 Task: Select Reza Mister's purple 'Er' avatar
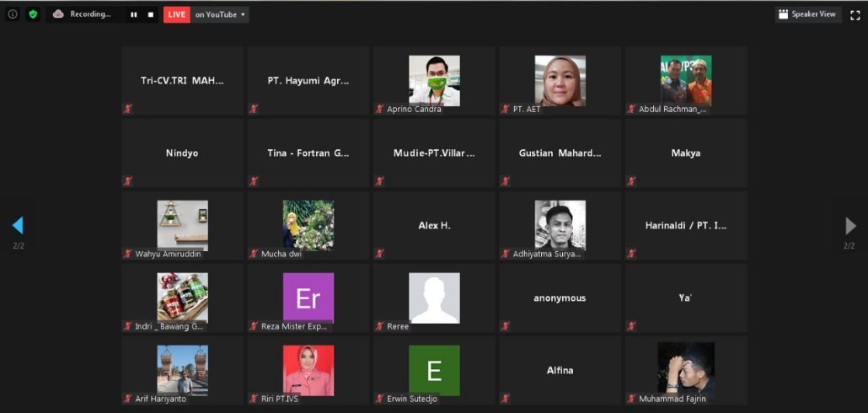308,297
